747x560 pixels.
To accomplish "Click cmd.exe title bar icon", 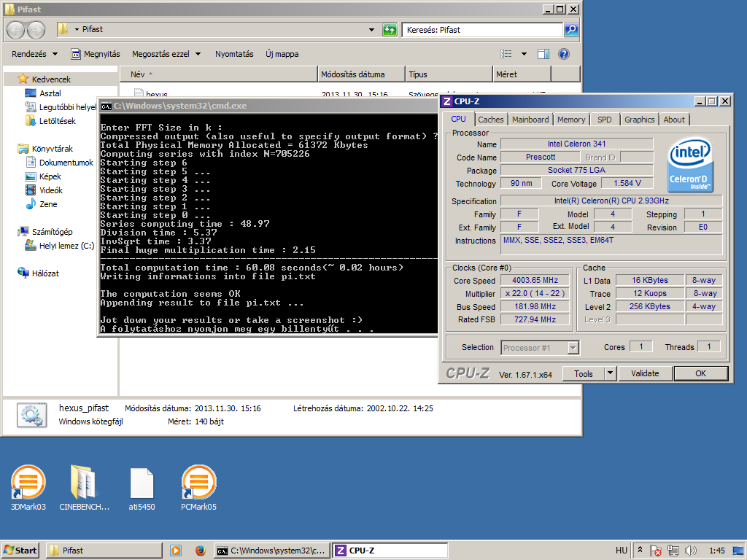I will 107,106.
